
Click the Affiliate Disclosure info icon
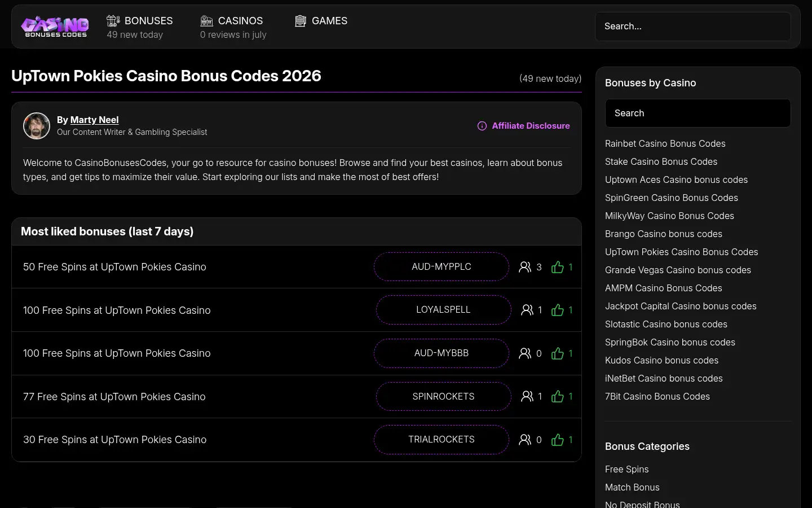pos(482,126)
